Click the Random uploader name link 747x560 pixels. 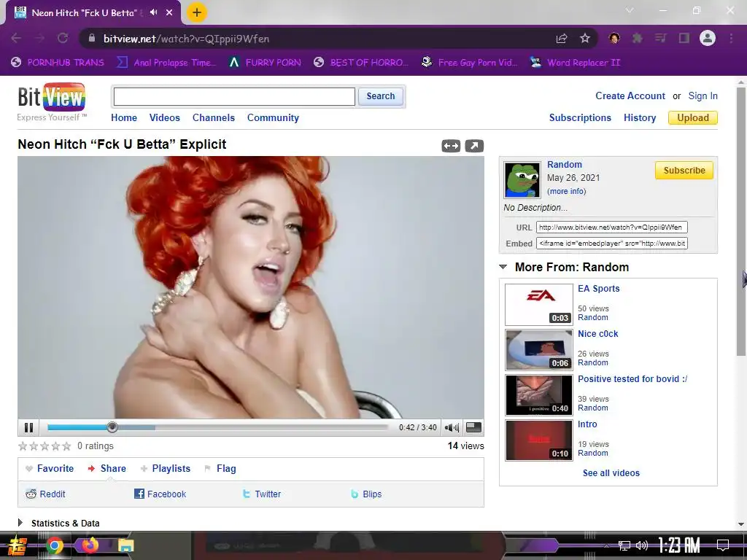565,164
